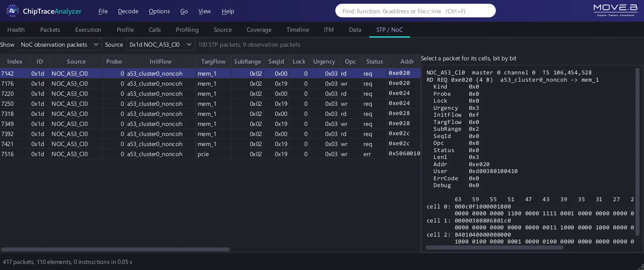The image size is (644, 270).
Task: Click the User value 0xd00380100410
Action: (493, 171)
